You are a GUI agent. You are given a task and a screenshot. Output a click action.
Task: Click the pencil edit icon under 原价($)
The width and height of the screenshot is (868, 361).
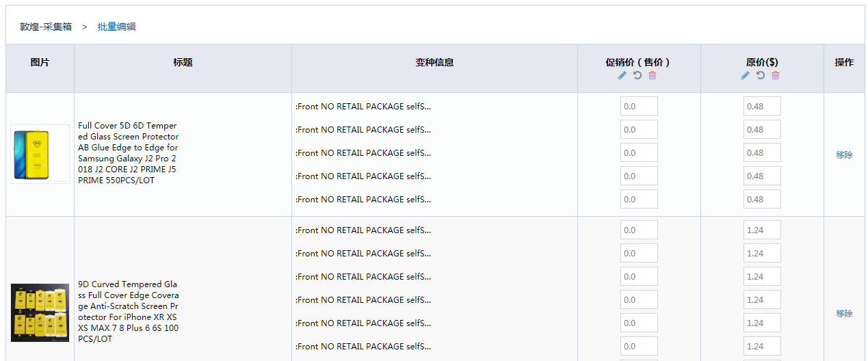coord(746,75)
